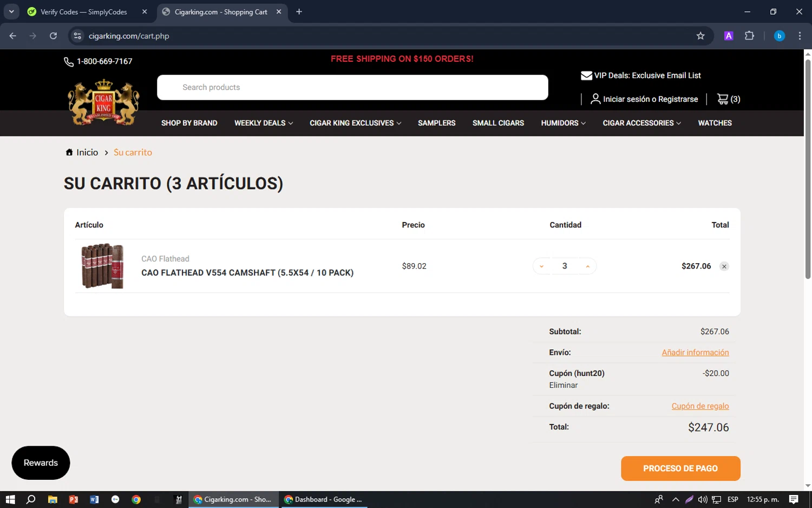812x508 pixels.
Task: Close the Verify Codes — SimplyCodes tab
Action: click(145, 11)
